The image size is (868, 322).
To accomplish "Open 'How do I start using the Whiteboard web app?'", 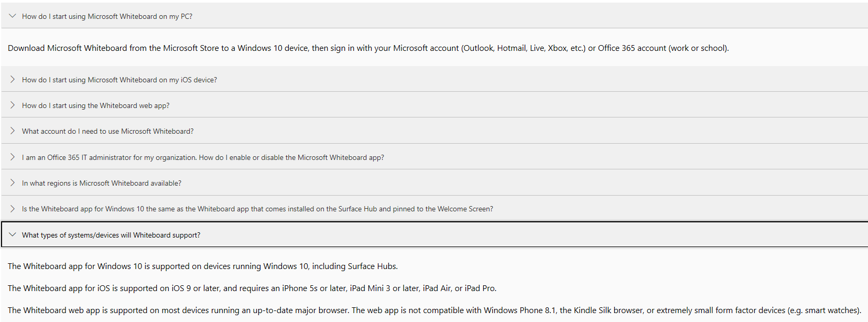I will [95, 105].
